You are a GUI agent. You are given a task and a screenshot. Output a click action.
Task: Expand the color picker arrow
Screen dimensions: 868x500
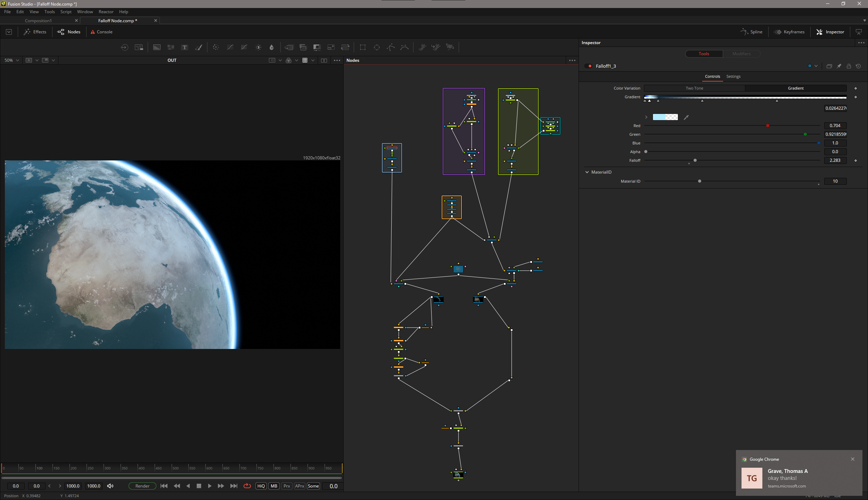(x=646, y=117)
